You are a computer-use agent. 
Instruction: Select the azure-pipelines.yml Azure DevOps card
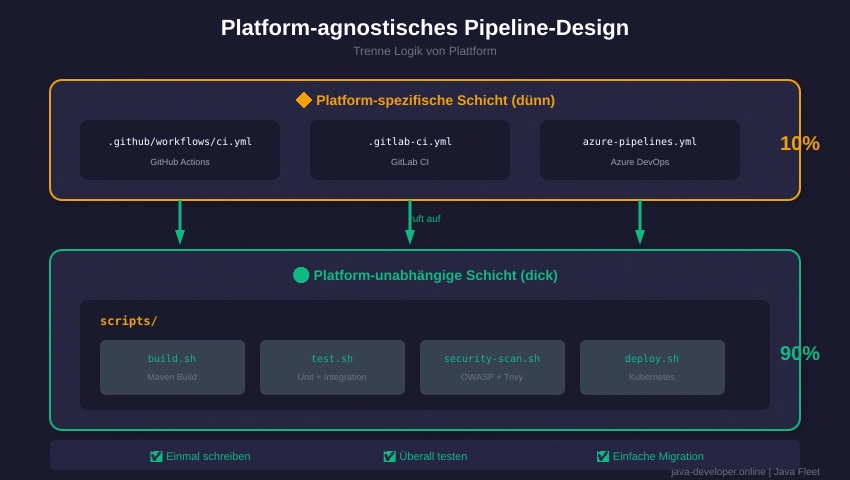(640, 150)
